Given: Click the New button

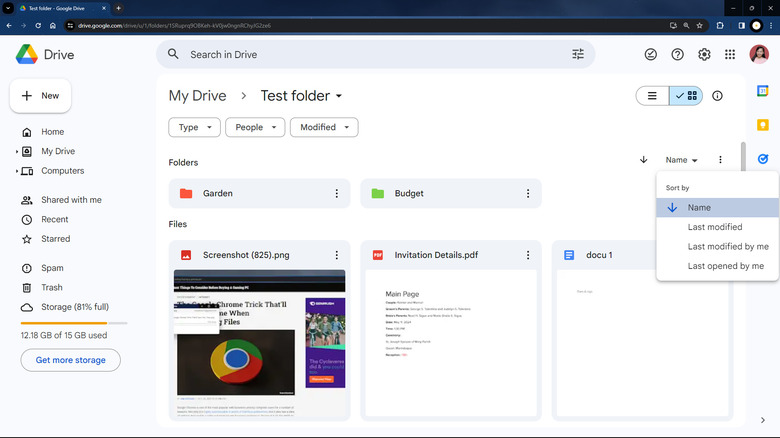Looking at the screenshot, I should (x=40, y=96).
